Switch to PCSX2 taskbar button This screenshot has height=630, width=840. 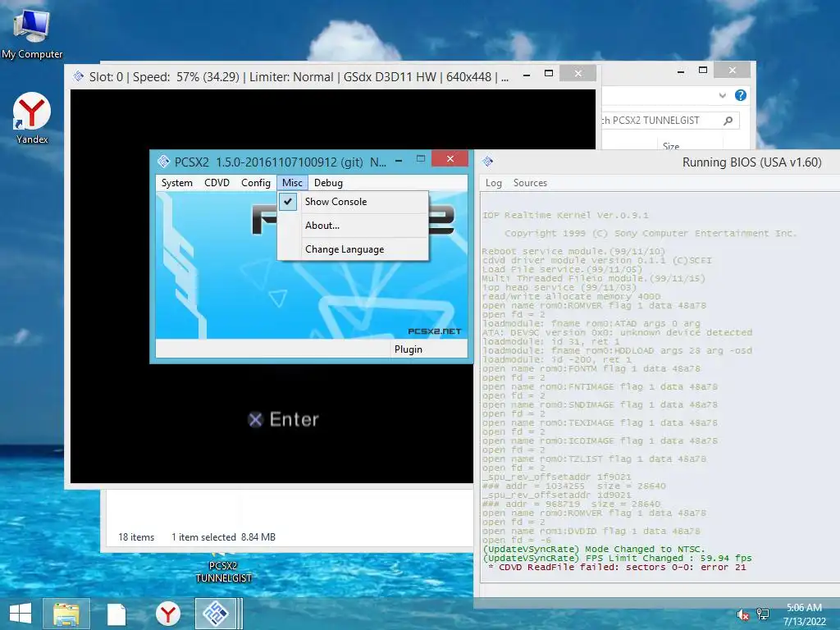tap(216, 614)
